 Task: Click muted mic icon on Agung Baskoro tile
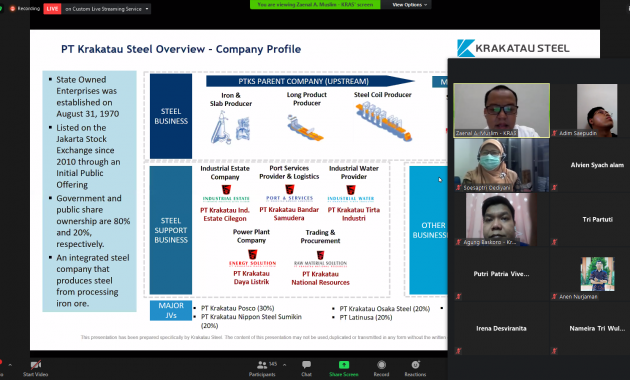(x=458, y=242)
